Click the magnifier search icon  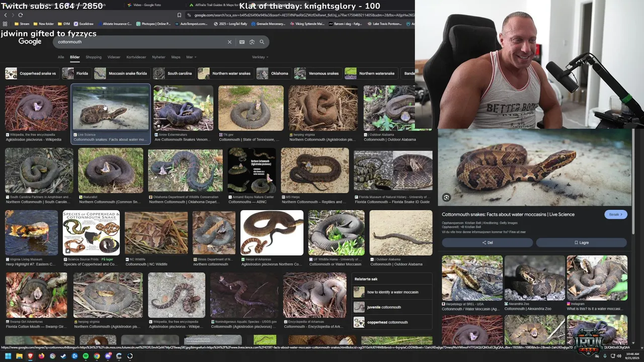pos(262,42)
